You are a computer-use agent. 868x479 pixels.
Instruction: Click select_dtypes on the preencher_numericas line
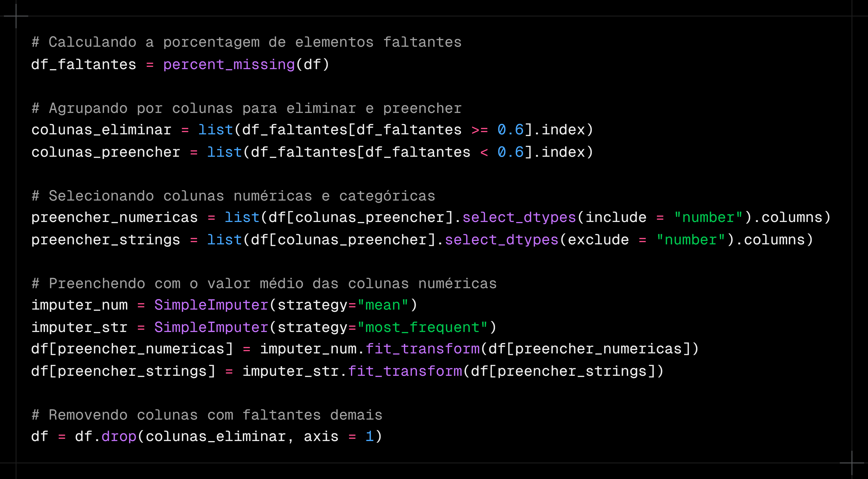point(519,217)
